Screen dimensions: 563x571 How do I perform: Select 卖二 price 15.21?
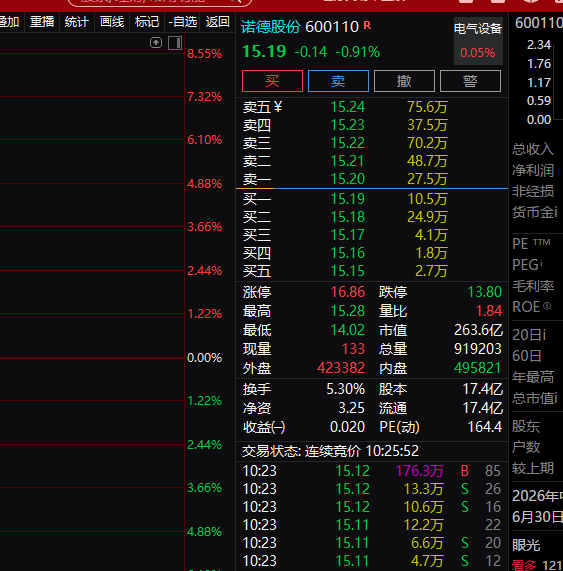pos(347,161)
